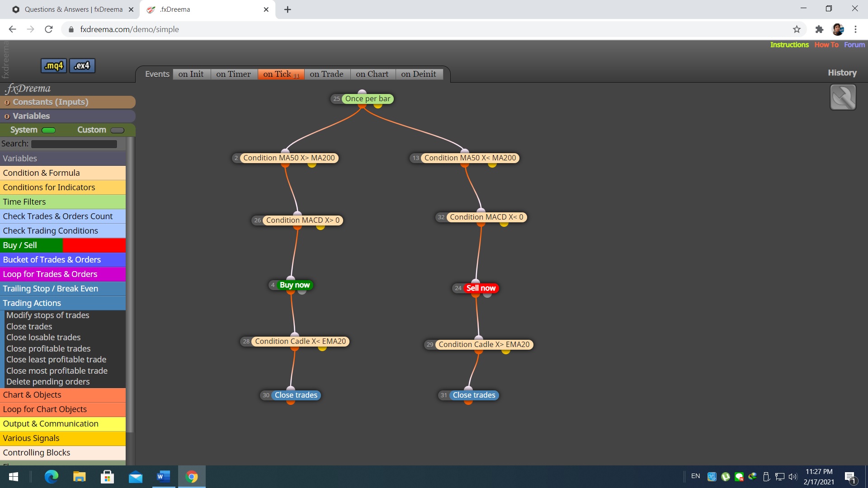This screenshot has height=488, width=868.
Task: Click the yellow output of Condition MA50 X> MA200
Action: click(x=312, y=165)
